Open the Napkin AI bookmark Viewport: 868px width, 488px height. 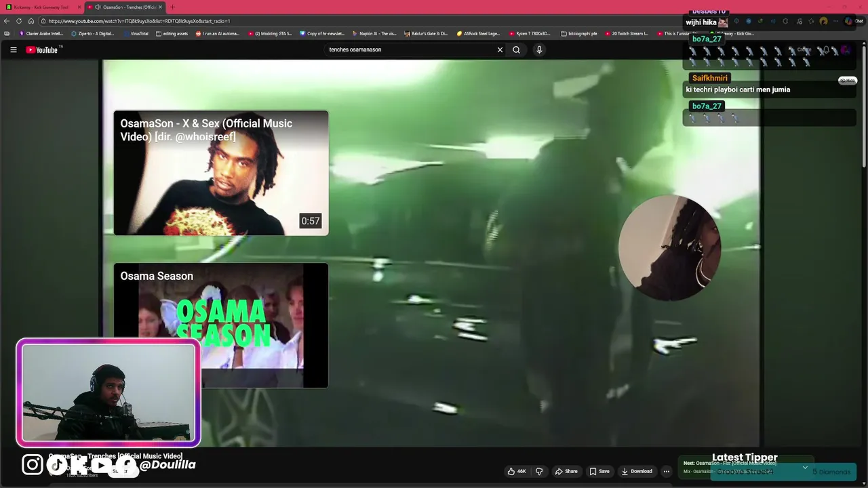point(374,33)
